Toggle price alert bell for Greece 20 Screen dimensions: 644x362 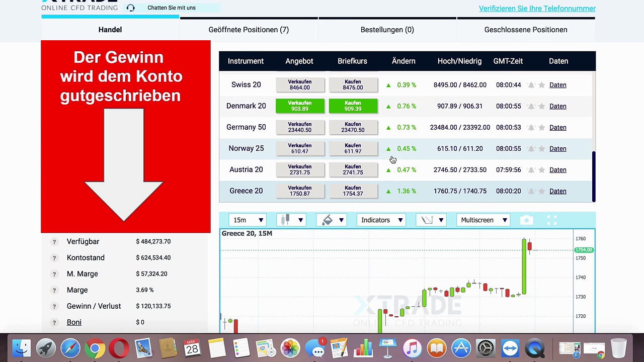[x=531, y=191]
